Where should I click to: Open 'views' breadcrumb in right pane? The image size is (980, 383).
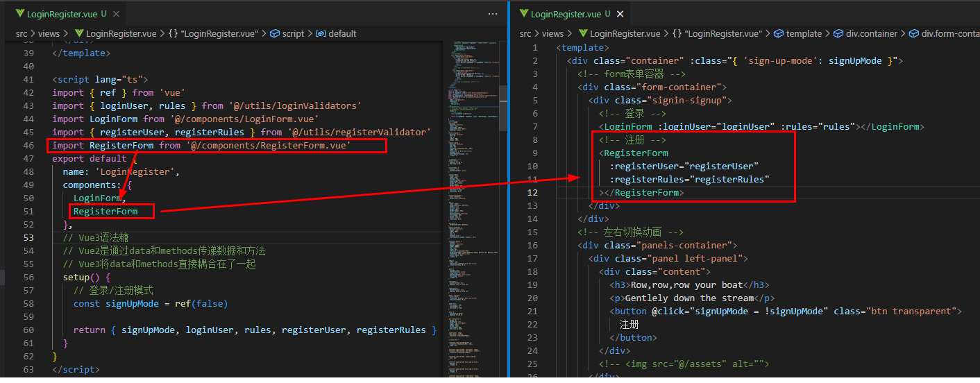point(552,33)
